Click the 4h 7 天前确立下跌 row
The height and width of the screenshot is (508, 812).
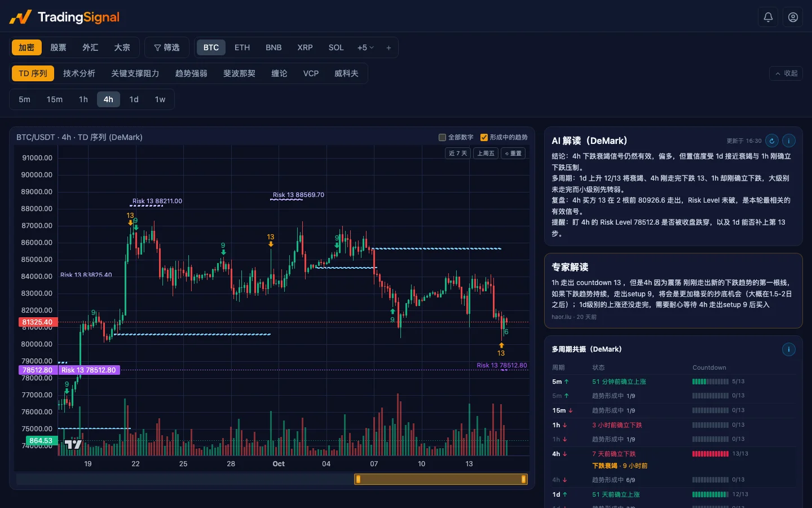[674, 454]
